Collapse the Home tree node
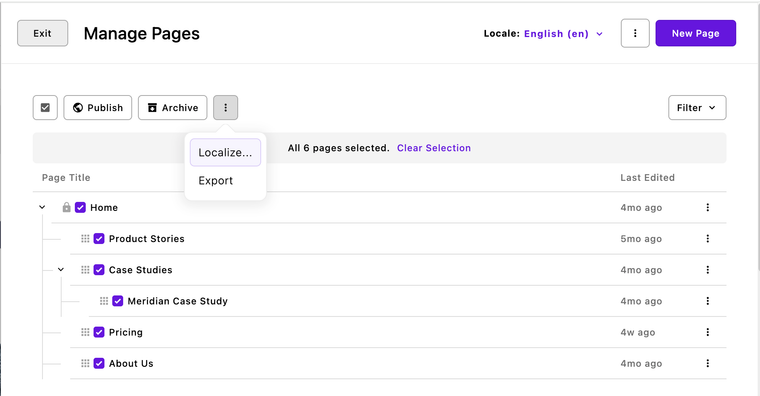760x396 pixels. [42, 207]
